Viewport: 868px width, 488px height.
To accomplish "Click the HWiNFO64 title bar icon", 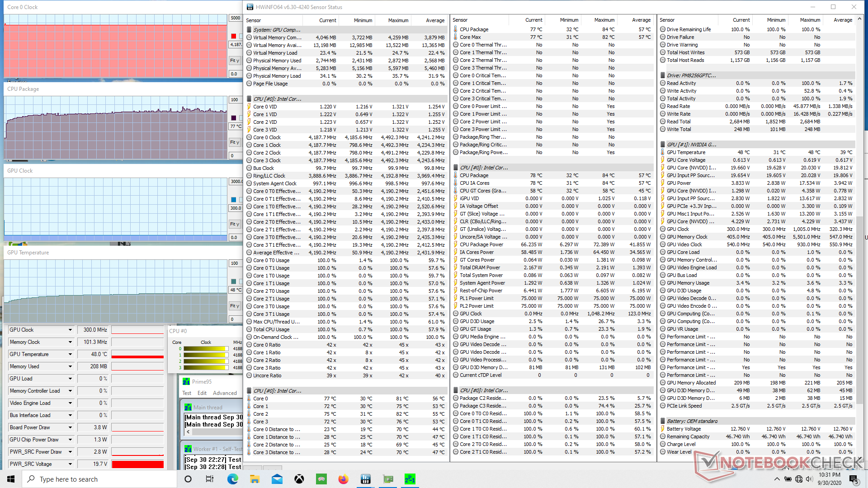I will 250,7.
